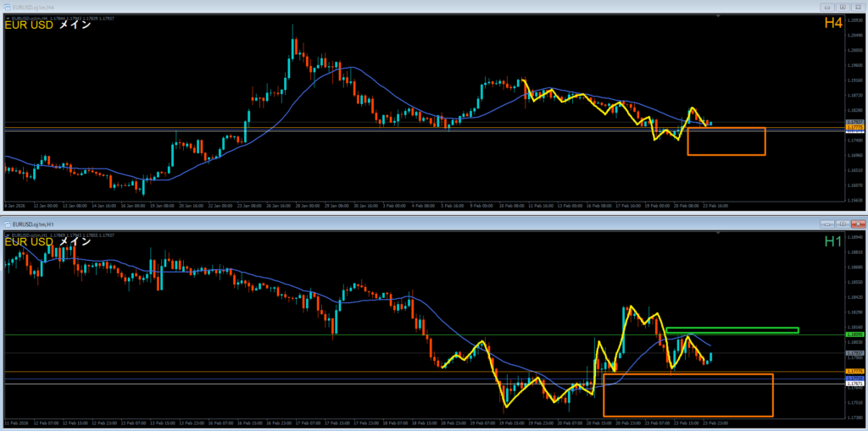868x431 pixels.
Task: Maximize the EURUSD H1 chart window
Action: [843, 224]
